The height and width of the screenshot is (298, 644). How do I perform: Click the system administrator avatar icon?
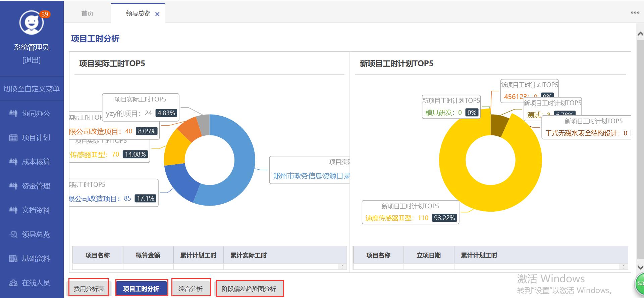(32, 23)
